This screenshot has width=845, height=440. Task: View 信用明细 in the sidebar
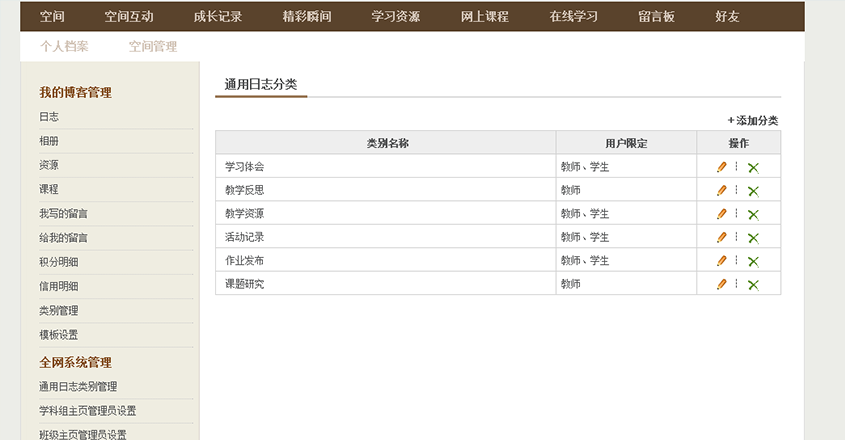click(x=59, y=286)
